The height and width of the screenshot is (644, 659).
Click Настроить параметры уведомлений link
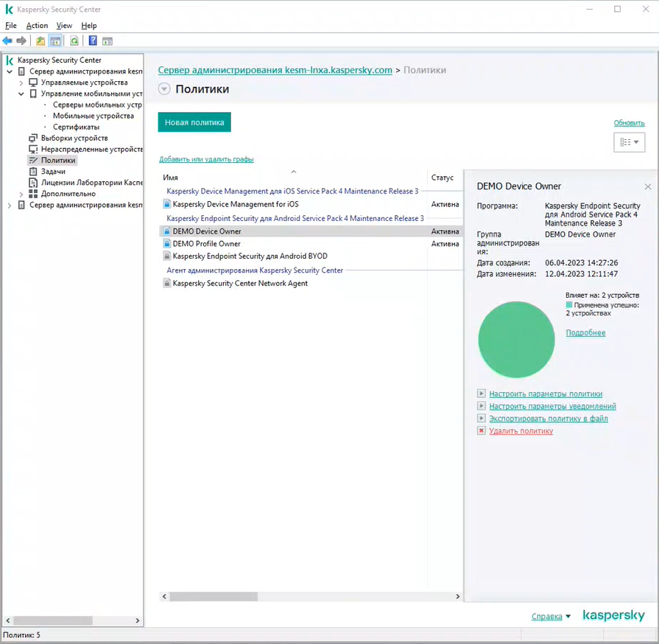tap(552, 406)
